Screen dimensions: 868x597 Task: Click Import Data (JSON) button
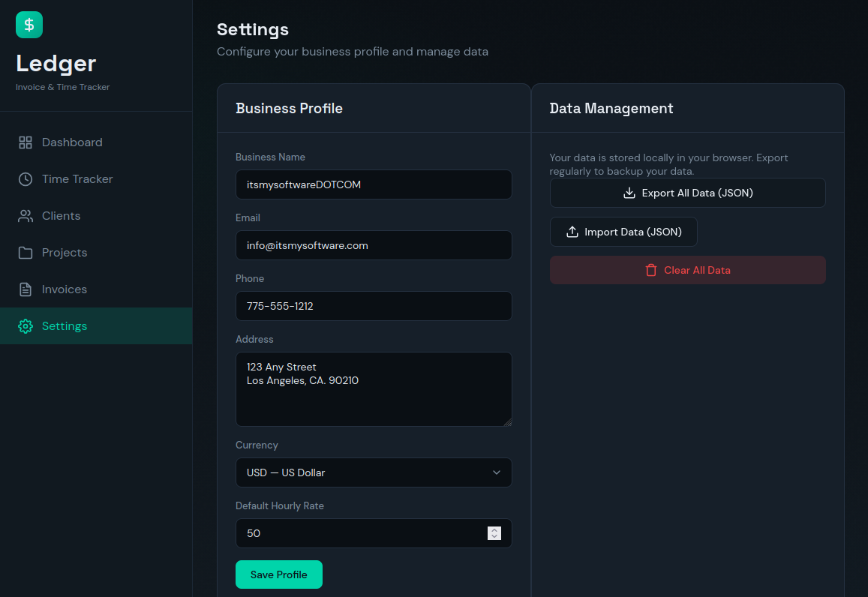623,232
